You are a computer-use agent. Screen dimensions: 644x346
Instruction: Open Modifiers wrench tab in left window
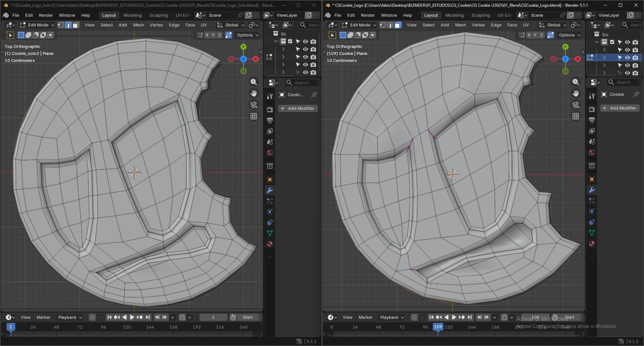270,191
